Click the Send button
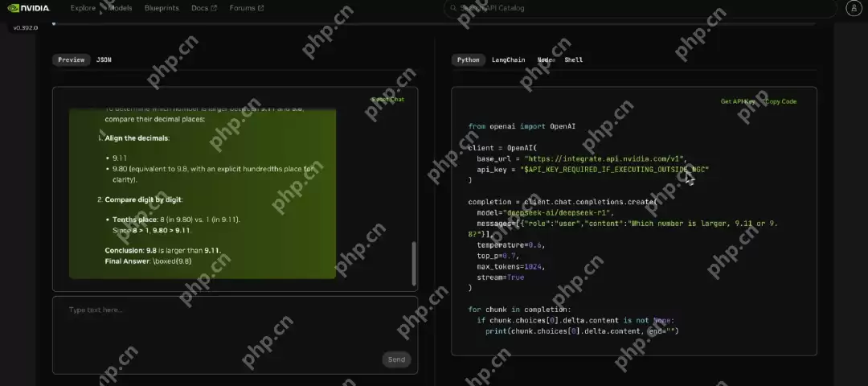Viewport: 868px width, 386px height. pyautogui.click(x=396, y=359)
